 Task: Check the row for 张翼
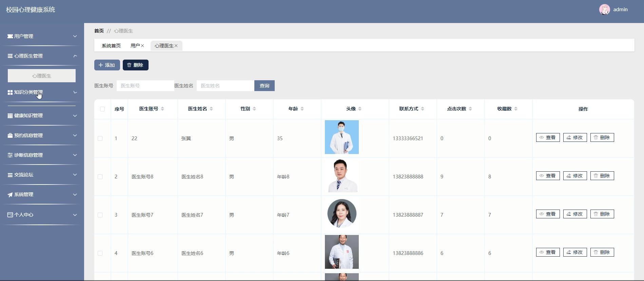pyautogui.click(x=100, y=138)
